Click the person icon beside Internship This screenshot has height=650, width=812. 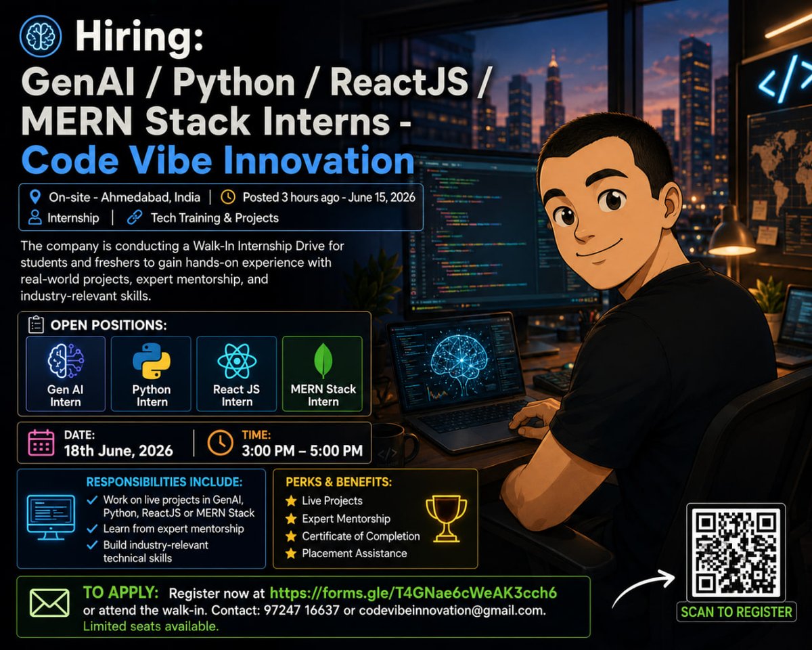click(x=35, y=217)
